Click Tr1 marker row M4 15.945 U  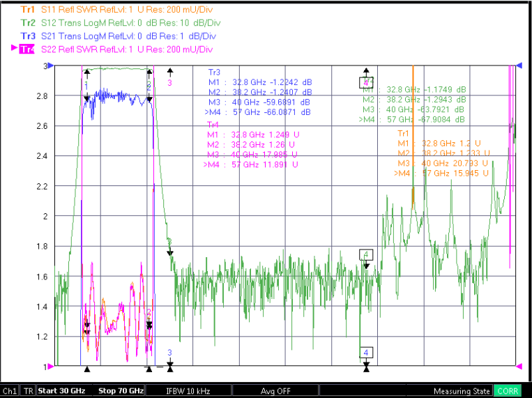point(441,174)
